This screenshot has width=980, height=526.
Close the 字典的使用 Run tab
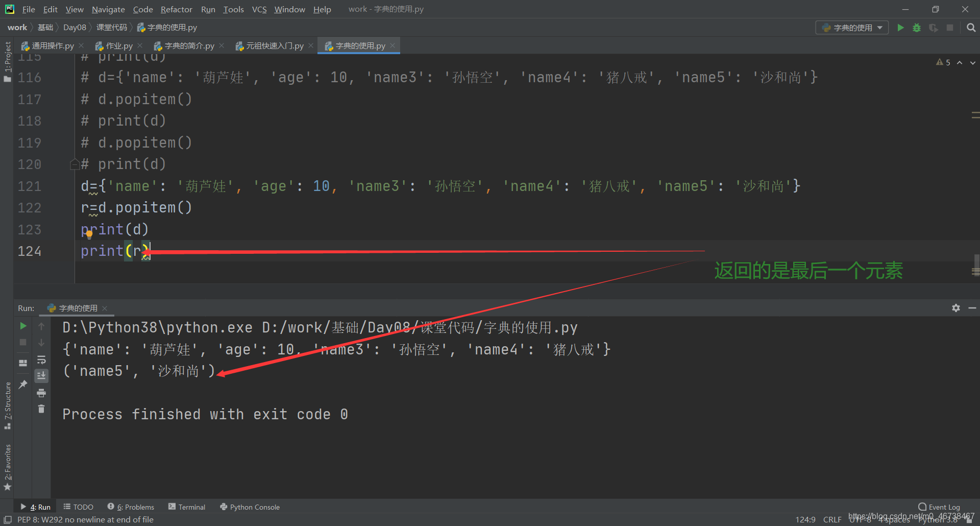[105, 308]
